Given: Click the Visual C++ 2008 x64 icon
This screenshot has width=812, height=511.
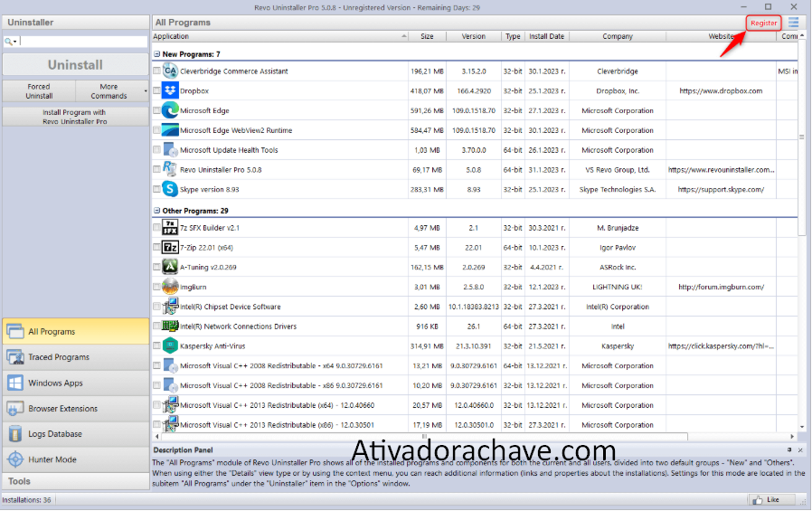Looking at the screenshot, I should [x=170, y=365].
